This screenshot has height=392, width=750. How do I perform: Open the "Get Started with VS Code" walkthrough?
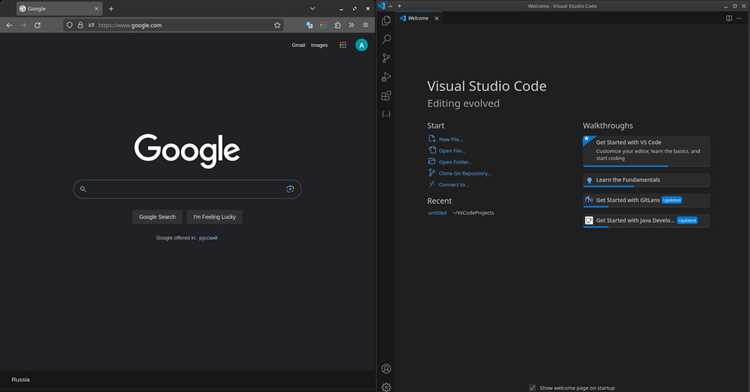(x=646, y=151)
